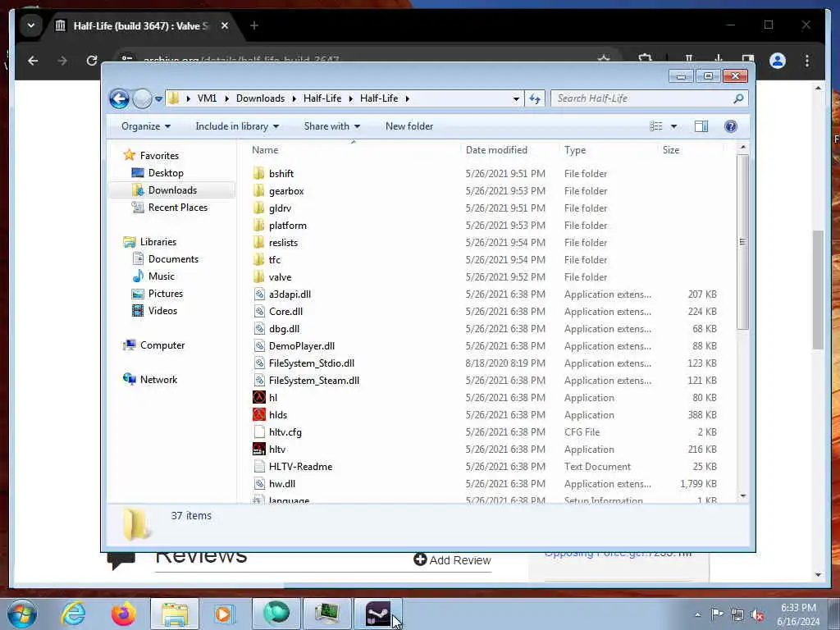Click the Steam icon in the taskbar
Viewport: 840px width, 630px height.
[x=378, y=614]
